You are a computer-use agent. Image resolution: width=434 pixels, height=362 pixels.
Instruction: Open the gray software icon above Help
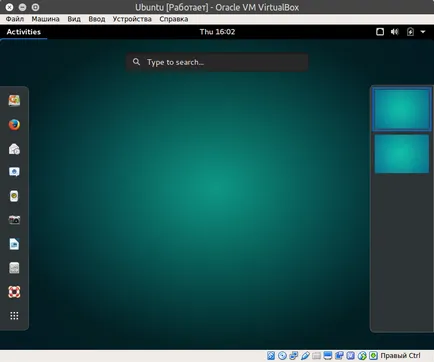point(14,268)
